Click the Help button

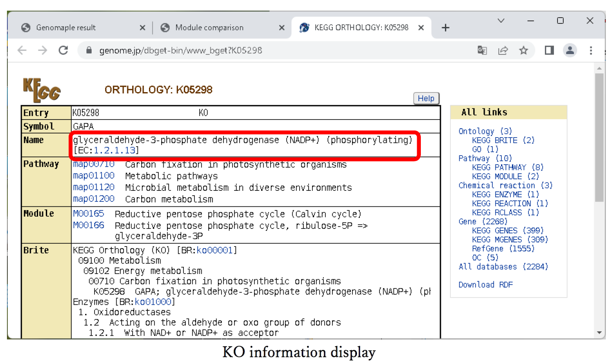click(x=426, y=98)
